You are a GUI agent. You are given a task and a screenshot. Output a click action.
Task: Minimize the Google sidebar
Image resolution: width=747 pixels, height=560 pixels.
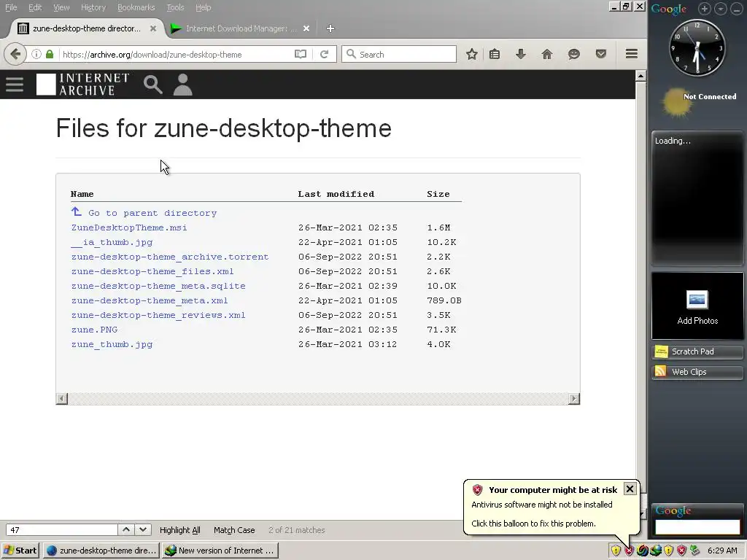click(737, 9)
